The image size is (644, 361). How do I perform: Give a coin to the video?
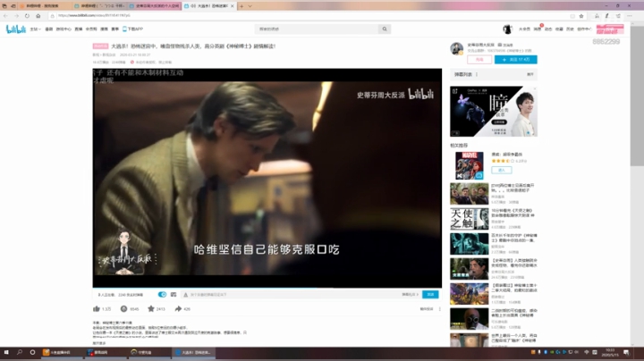(x=123, y=308)
